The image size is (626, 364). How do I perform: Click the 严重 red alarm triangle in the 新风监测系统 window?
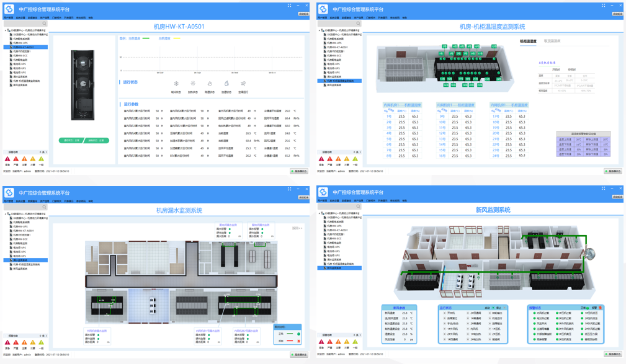(x=330, y=342)
